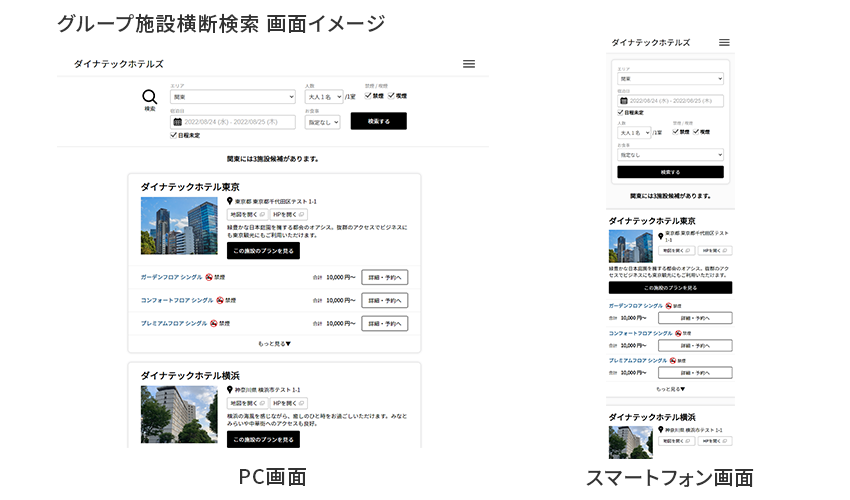
Task: Click no-smoking icon by smartphone ガーデンフロア シングル
Action: pyautogui.click(x=668, y=306)
